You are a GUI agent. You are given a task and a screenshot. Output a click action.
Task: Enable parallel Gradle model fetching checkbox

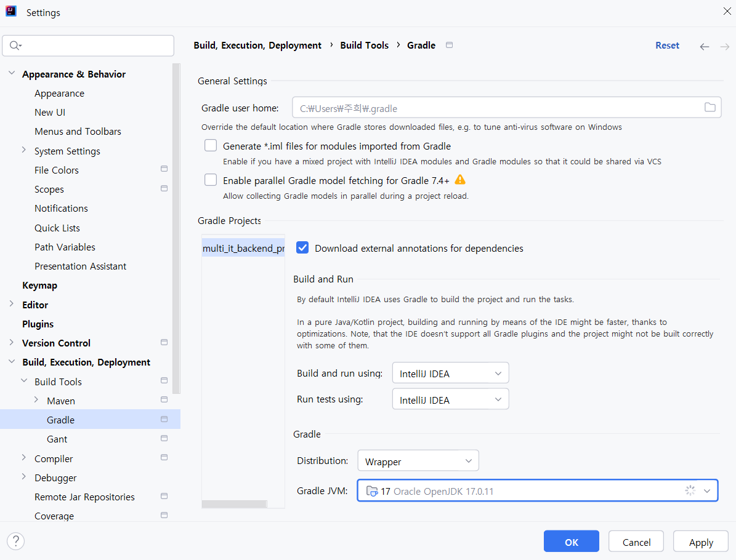click(211, 180)
